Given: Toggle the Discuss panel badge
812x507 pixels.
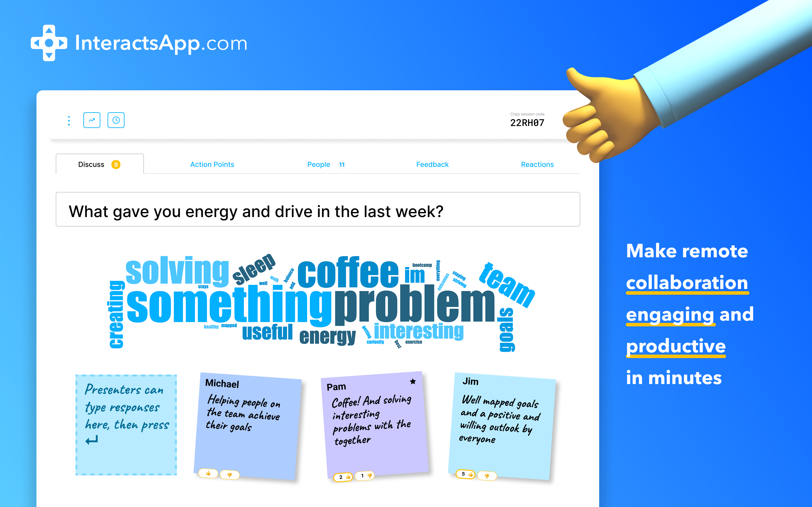Looking at the screenshot, I should (x=117, y=164).
